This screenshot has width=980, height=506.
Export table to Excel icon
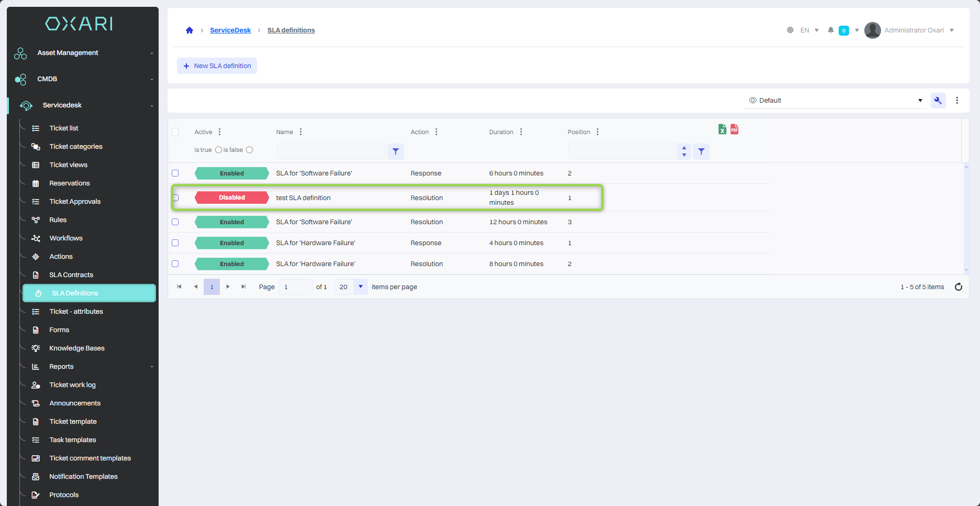click(722, 129)
